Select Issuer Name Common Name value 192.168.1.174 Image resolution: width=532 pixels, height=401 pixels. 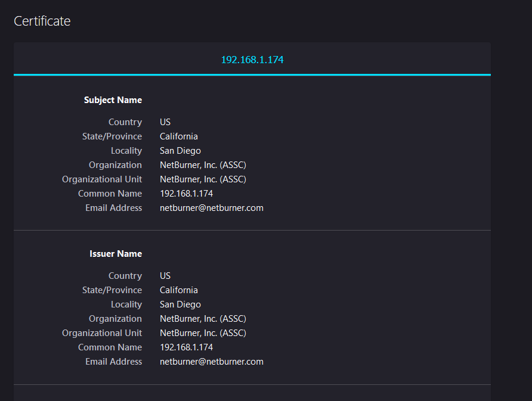click(x=186, y=347)
